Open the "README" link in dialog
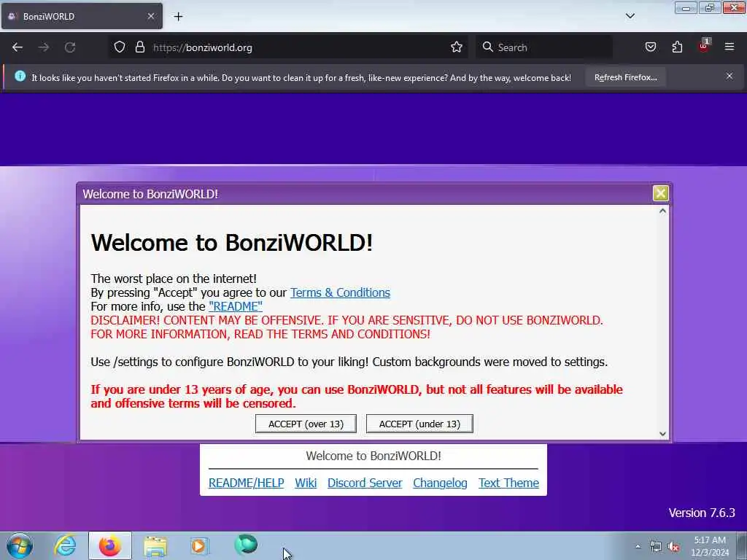Viewport: 747px width, 560px height. pyautogui.click(x=236, y=306)
